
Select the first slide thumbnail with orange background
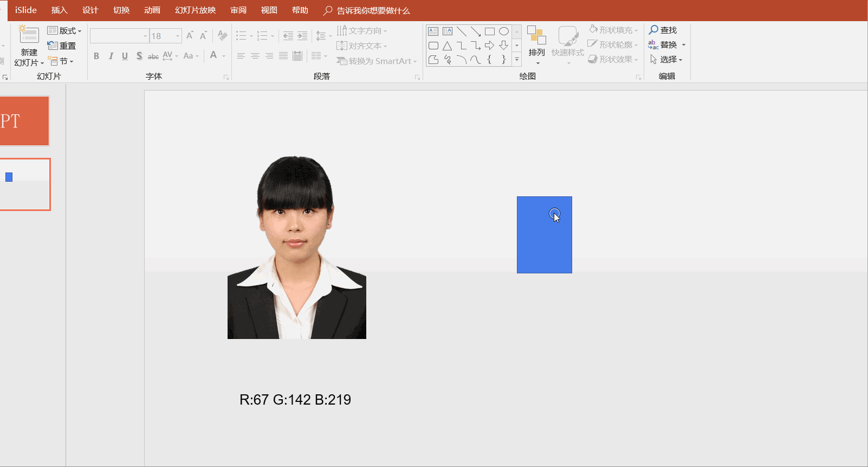(x=24, y=121)
